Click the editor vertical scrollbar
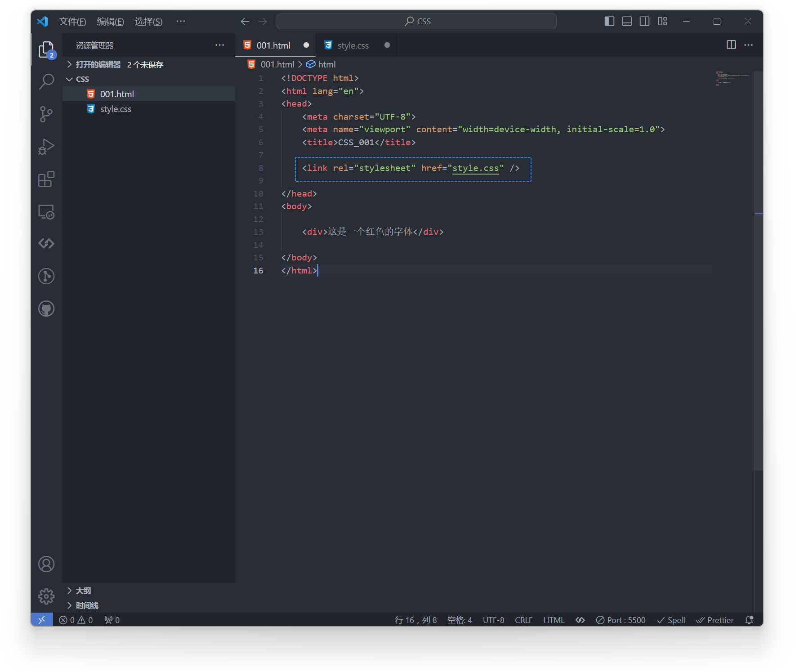Screen dimensions: 795x672 [x=759, y=270]
